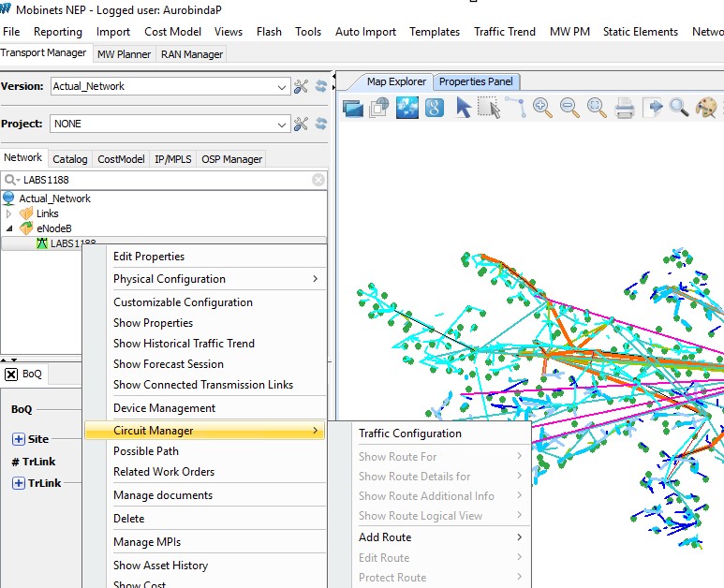Expand the Links tree node
The image size is (724, 588).
pos(9,213)
